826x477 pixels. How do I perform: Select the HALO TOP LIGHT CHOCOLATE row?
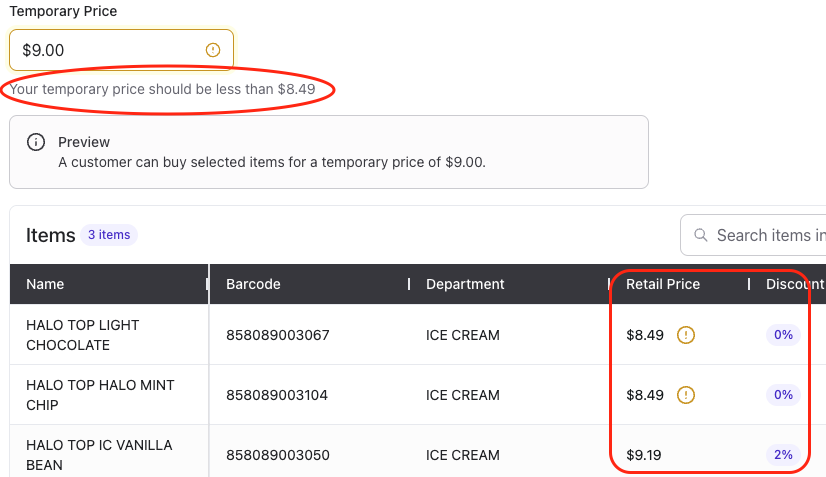click(418, 335)
